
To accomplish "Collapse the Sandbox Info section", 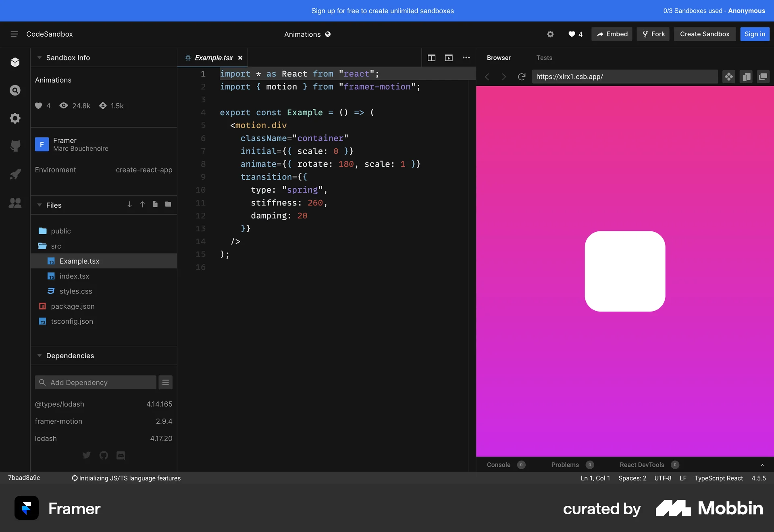I will click(x=39, y=58).
